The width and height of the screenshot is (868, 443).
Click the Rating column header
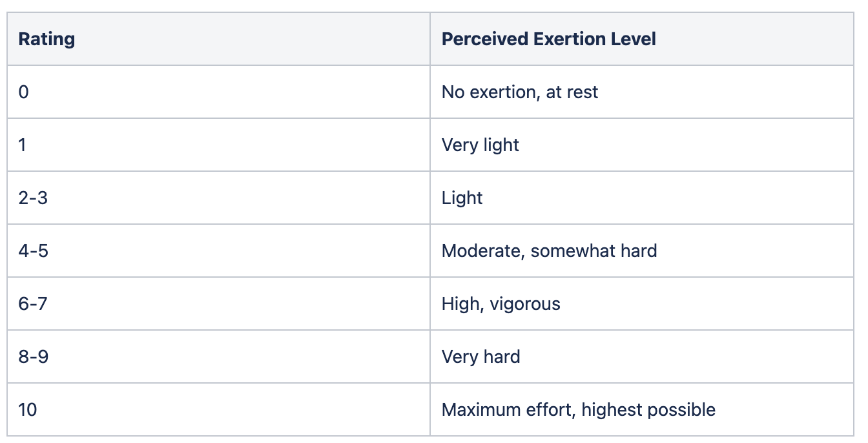pyautogui.click(x=218, y=39)
